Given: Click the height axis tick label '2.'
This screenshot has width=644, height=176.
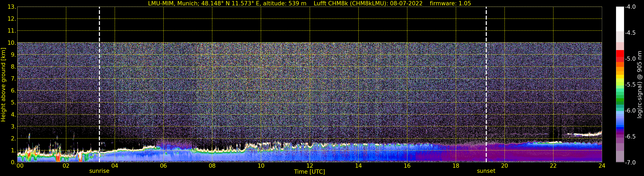Looking at the screenshot, I should (13, 139).
